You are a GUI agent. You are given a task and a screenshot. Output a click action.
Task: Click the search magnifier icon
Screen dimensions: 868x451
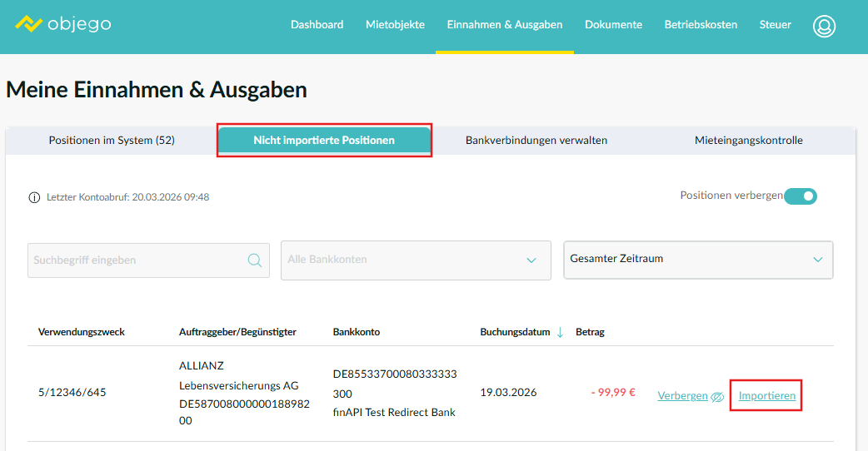click(x=255, y=260)
